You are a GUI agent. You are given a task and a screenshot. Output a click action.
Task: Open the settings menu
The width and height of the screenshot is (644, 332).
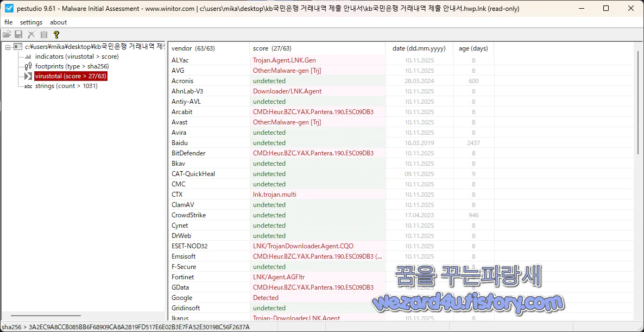(31, 22)
